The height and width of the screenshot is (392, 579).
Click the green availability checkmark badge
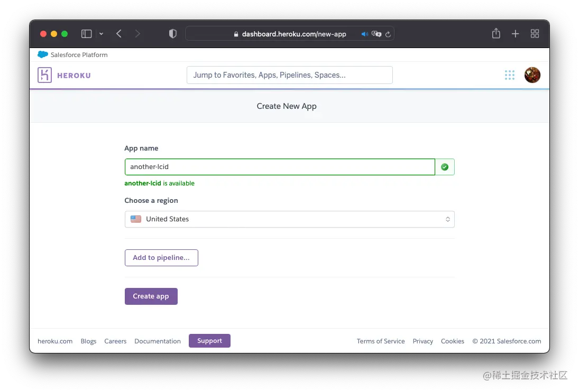(444, 166)
